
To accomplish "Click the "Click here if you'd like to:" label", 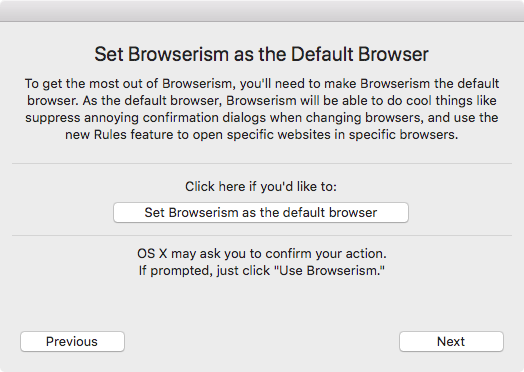I will 261,187.
